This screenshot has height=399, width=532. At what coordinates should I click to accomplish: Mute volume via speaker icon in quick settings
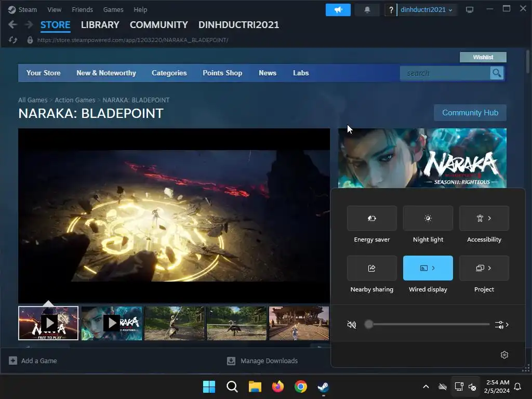point(352,325)
